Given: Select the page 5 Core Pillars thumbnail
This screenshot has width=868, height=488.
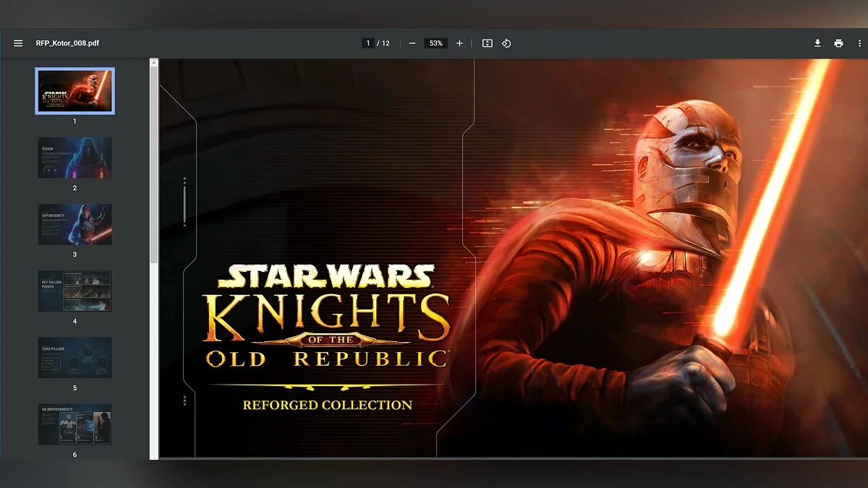Looking at the screenshot, I should pyautogui.click(x=75, y=357).
